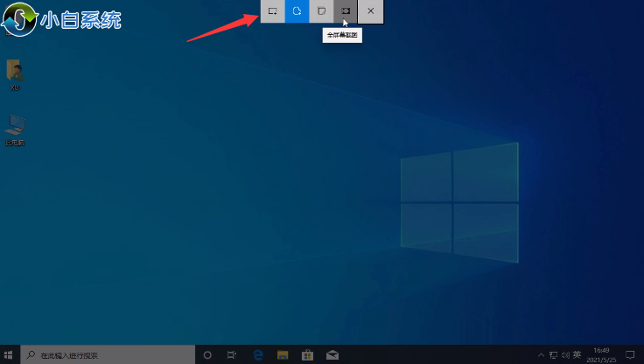Open the Mail app on the taskbar
The image size is (644, 364).
tap(332, 355)
